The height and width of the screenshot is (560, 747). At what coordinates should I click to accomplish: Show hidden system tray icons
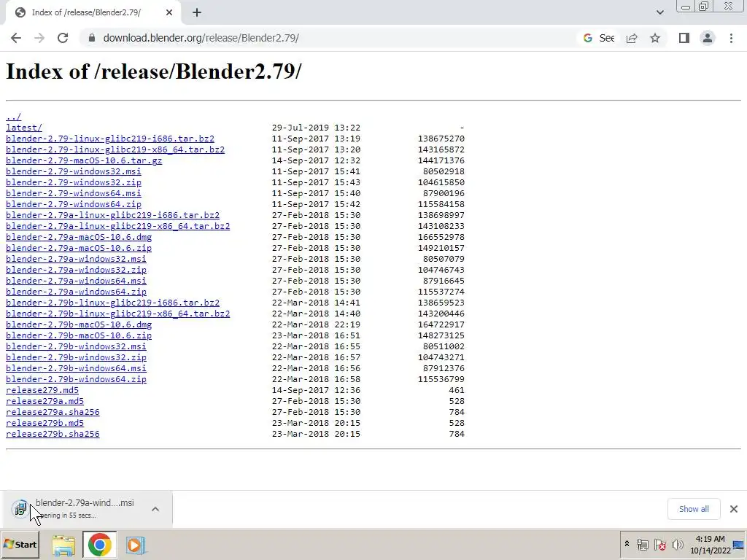tap(627, 544)
